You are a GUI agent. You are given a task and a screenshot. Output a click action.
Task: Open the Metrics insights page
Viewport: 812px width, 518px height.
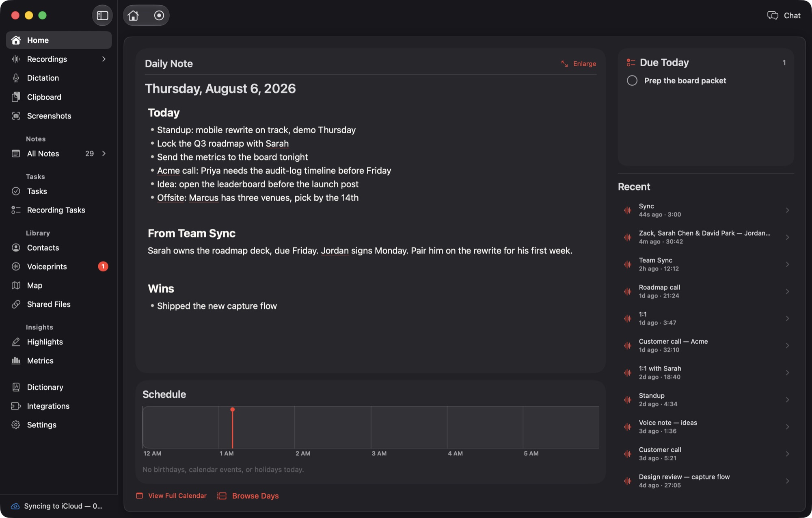click(x=59, y=361)
